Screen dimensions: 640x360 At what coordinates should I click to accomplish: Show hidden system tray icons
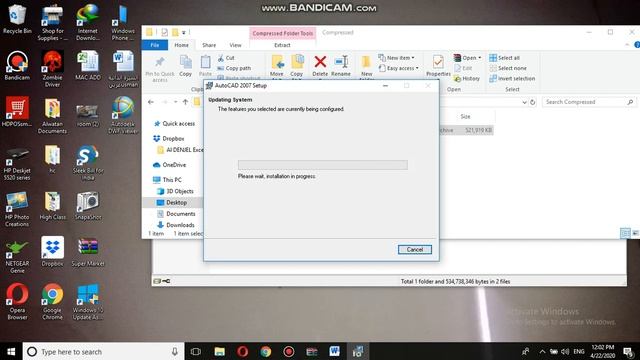click(x=542, y=351)
